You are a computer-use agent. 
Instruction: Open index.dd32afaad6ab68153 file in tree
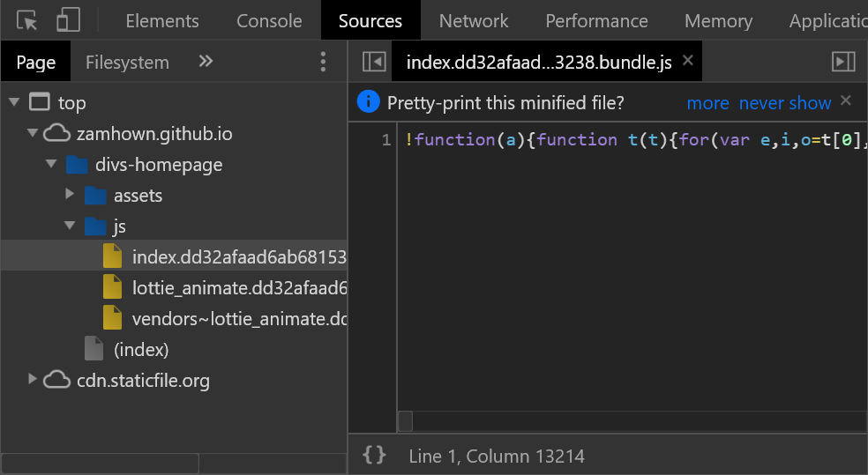coord(239,257)
